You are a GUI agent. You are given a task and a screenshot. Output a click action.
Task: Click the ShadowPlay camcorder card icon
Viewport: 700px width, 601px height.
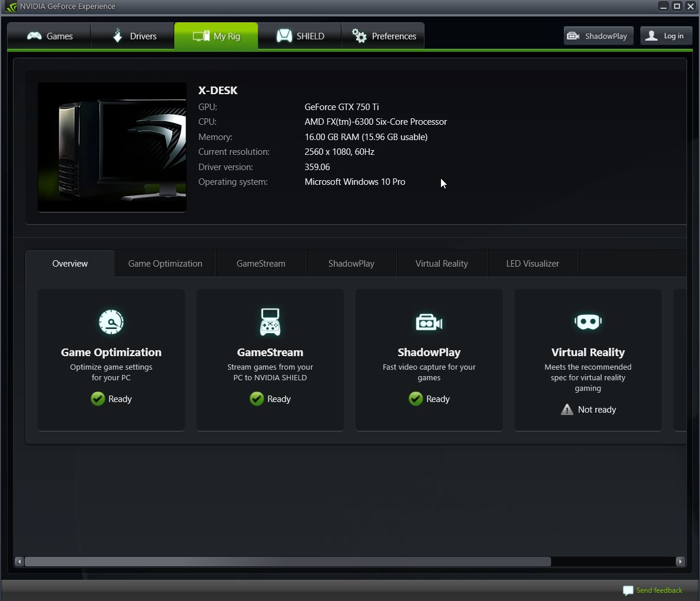429,322
